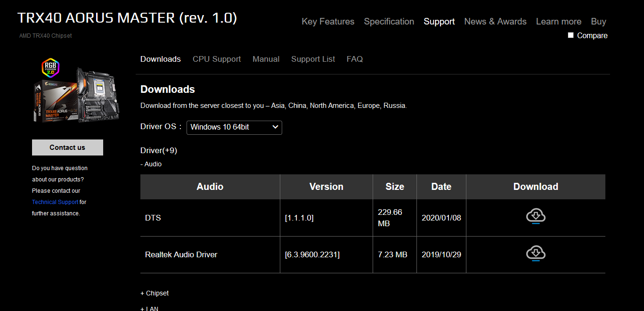Download the Realtek Audio Driver
Screen dimensions: 644x311
536,254
